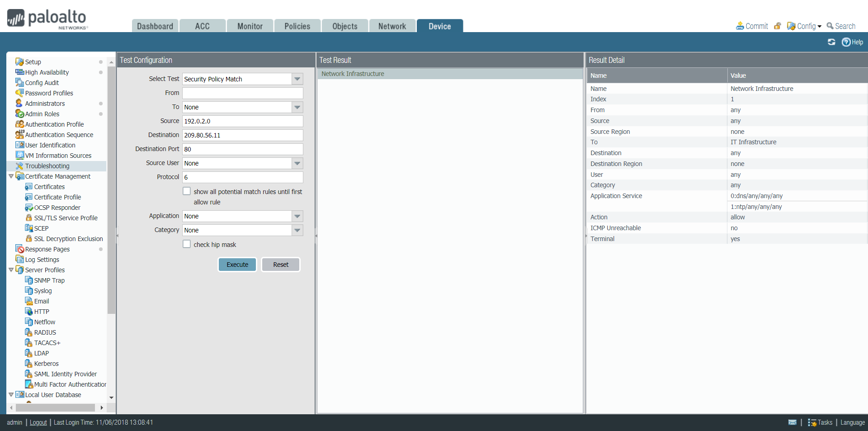Switch to the ACC tab
The image size is (868, 431).
tap(203, 26)
